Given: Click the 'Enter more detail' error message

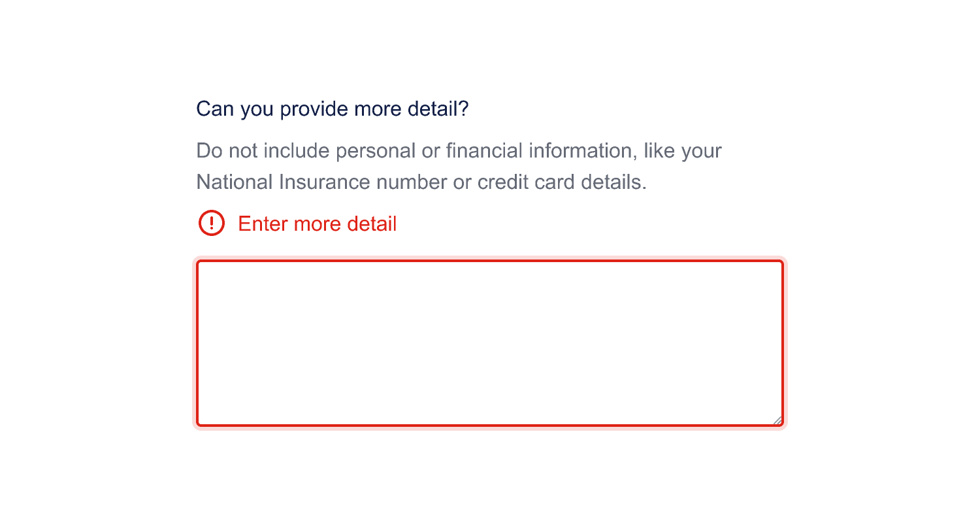Looking at the screenshot, I should point(317,224).
